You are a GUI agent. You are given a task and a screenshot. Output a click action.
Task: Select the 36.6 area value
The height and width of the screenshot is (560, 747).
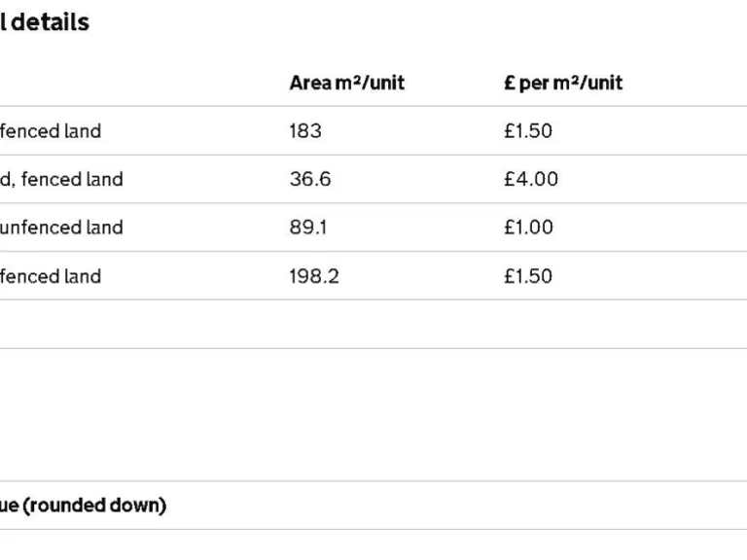point(310,179)
